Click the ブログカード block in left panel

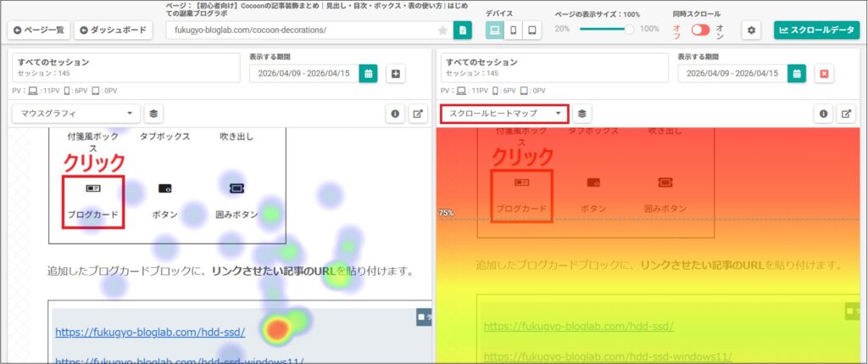(93, 202)
